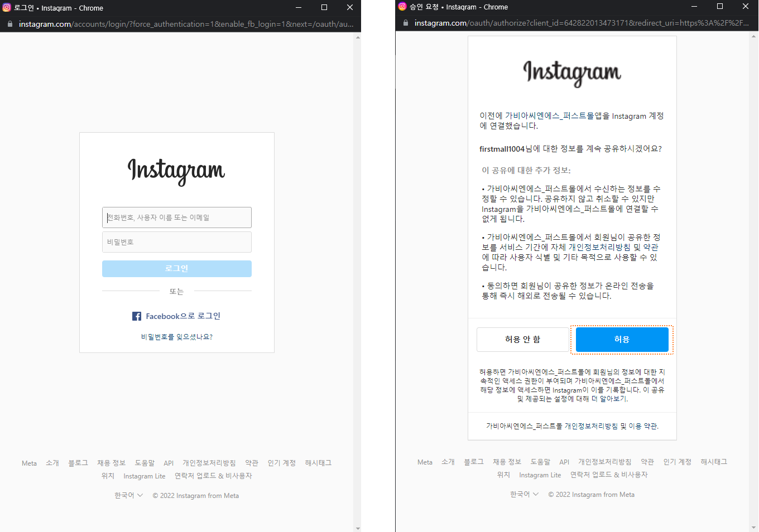Click the 이 공유에 대한 추가 정보 heading
The height and width of the screenshot is (532, 759).
526,171
